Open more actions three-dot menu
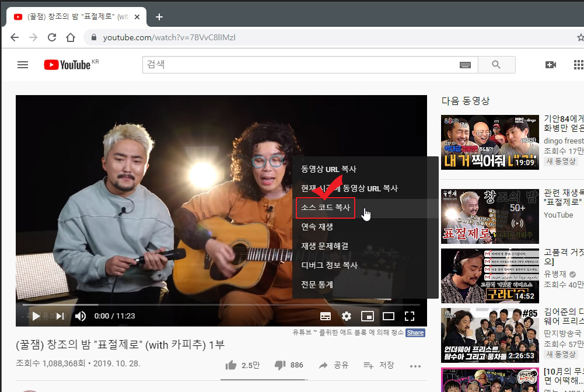 pos(415,366)
